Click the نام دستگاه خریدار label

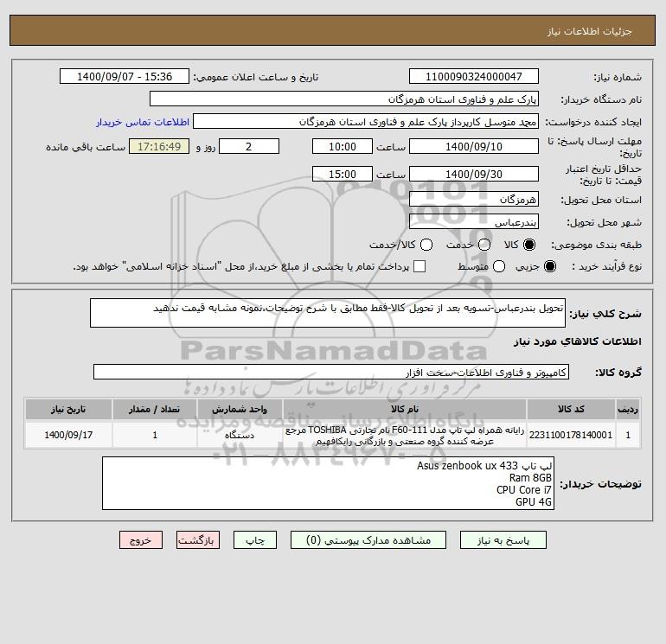click(601, 99)
